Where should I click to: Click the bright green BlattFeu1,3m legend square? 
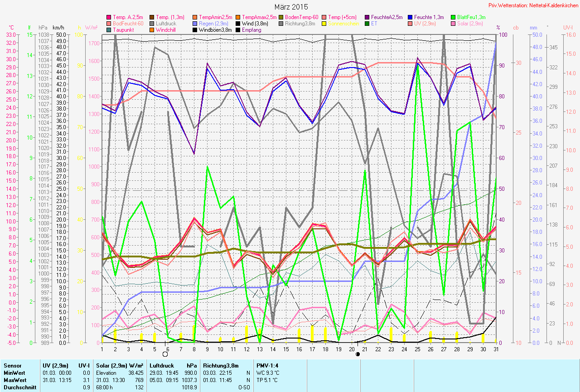tap(454, 17)
